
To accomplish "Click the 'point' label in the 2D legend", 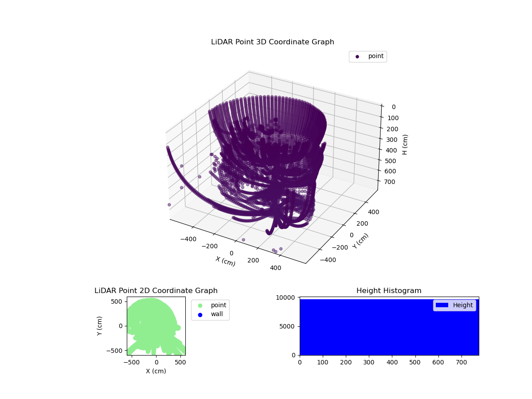I will click(219, 305).
